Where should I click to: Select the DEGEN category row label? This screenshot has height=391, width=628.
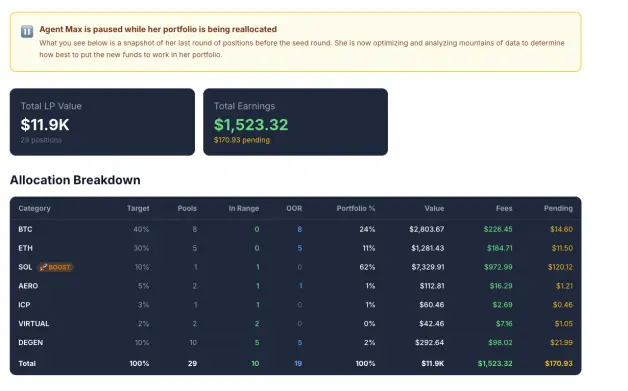pyautogui.click(x=30, y=343)
